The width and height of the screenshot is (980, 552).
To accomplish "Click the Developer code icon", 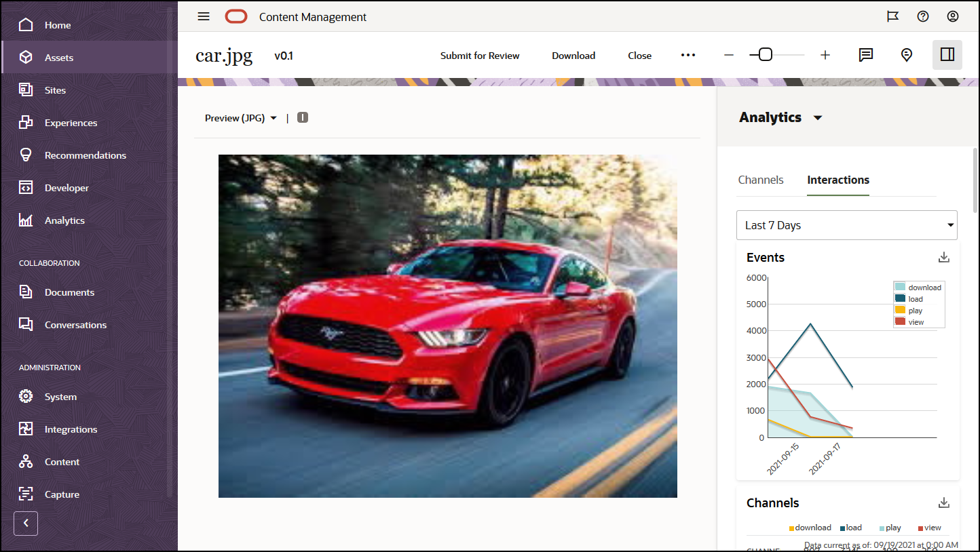I will click(x=26, y=188).
